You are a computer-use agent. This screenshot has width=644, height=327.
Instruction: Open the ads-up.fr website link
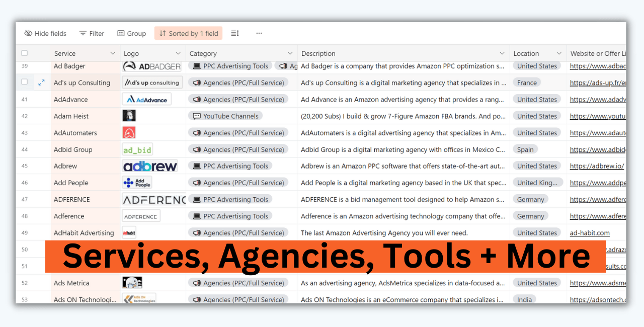[598, 83]
